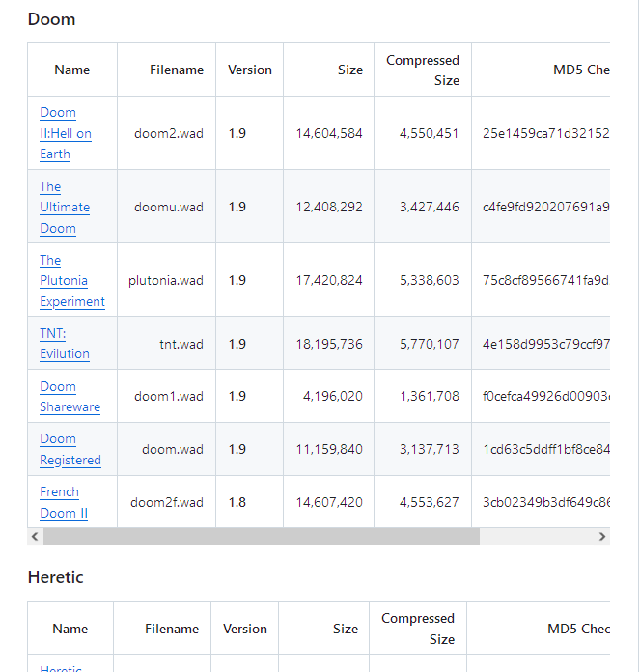The width and height of the screenshot is (640, 672).
Task: Click the MD5 checksum starting 75c8cf895667
Action: [546, 280]
